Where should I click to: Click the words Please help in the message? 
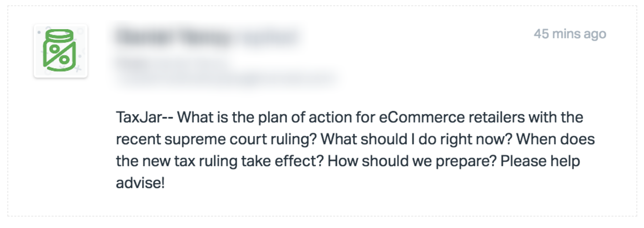click(540, 161)
